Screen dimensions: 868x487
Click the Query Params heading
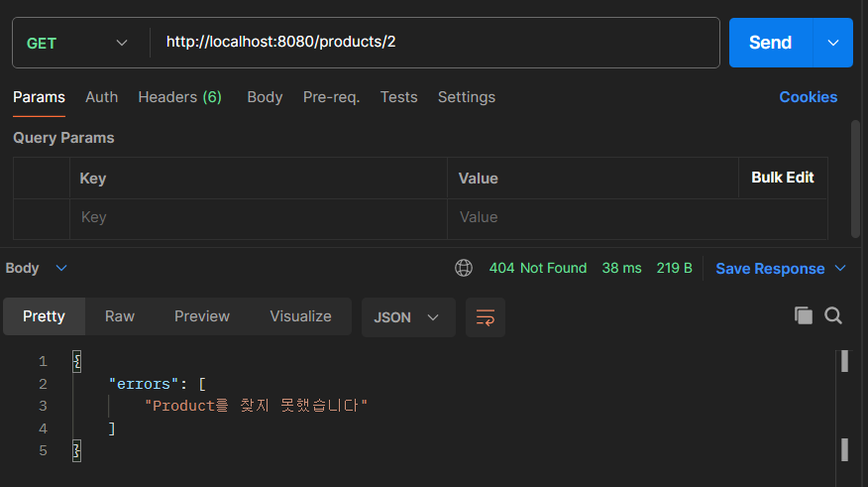[63, 138]
